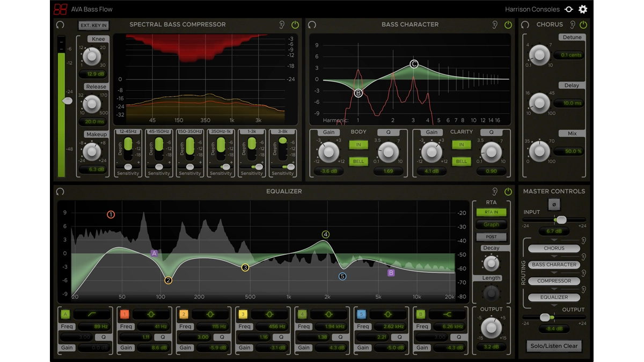The height and width of the screenshot is (362, 644).
Task: Open band 2 filter shape selector
Action: 210,314
